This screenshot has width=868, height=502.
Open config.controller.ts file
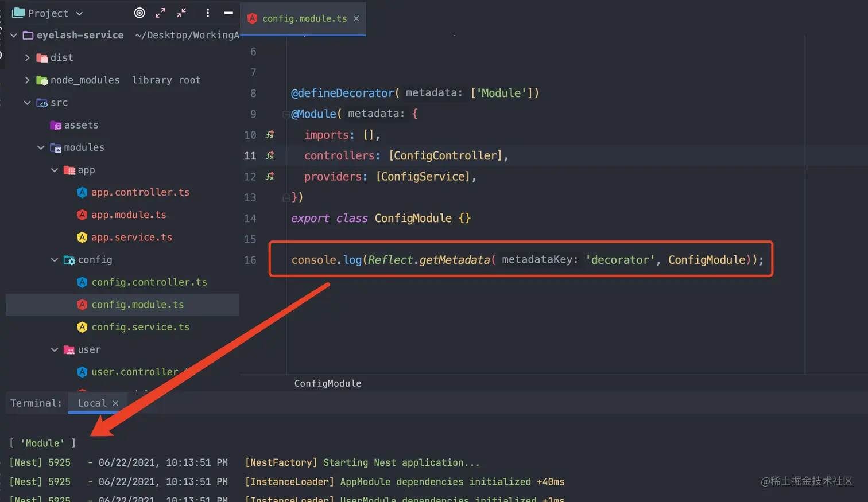pyautogui.click(x=149, y=282)
